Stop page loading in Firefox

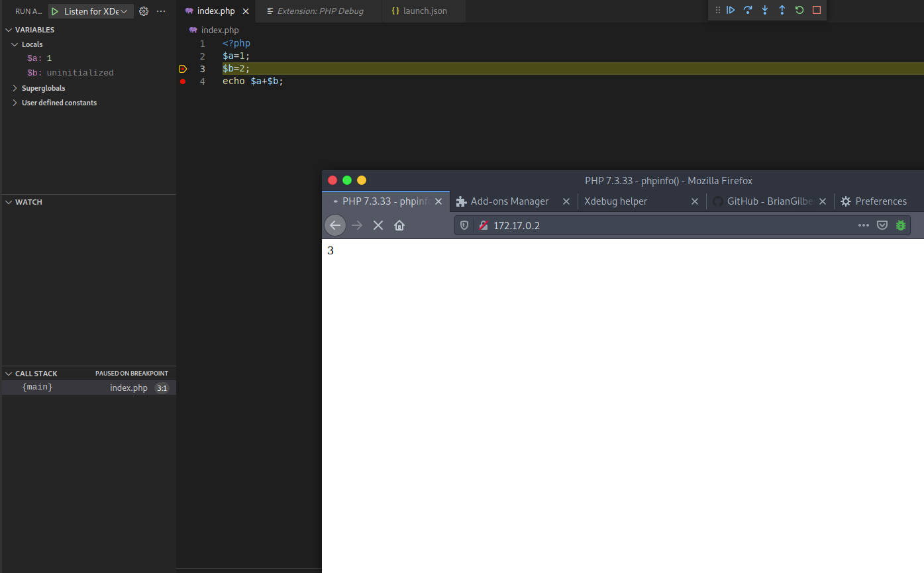click(378, 225)
